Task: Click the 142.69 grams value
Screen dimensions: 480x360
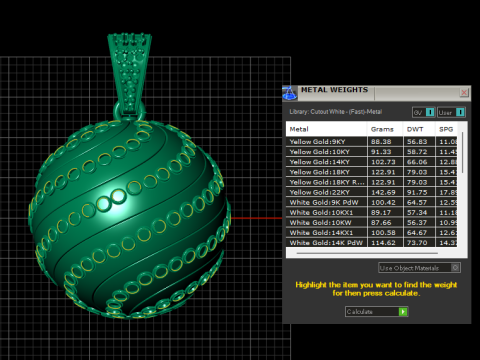Action: pyautogui.click(x=383, y=192)
